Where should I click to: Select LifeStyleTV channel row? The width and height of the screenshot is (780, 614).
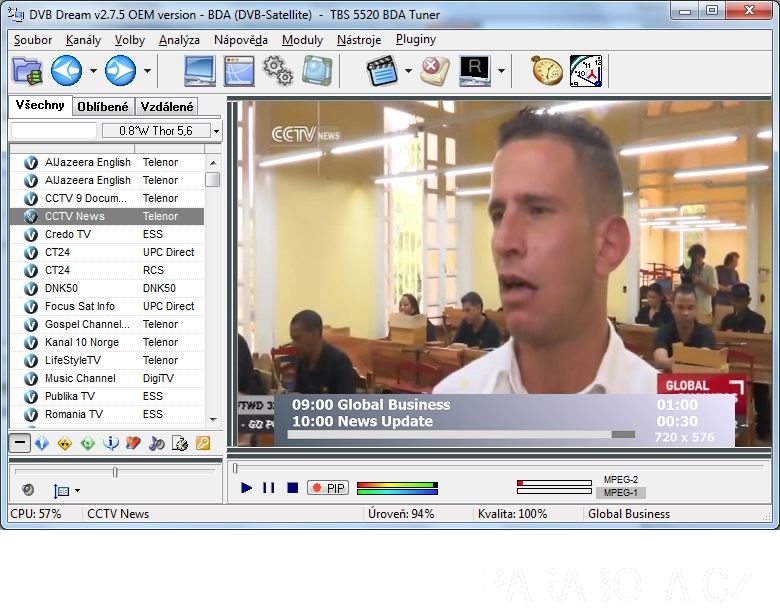click(x=107, y=360)
